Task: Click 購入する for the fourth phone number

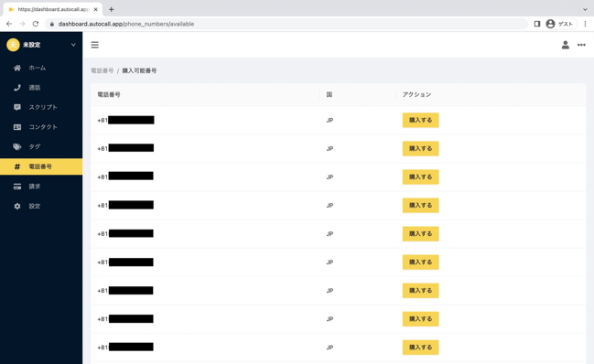Action: point(420,206)
